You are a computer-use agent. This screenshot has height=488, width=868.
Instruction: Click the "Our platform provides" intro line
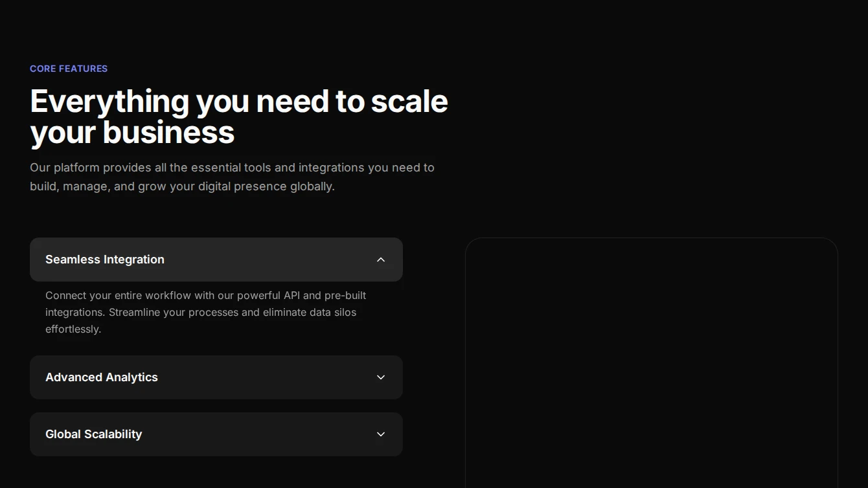232,168
